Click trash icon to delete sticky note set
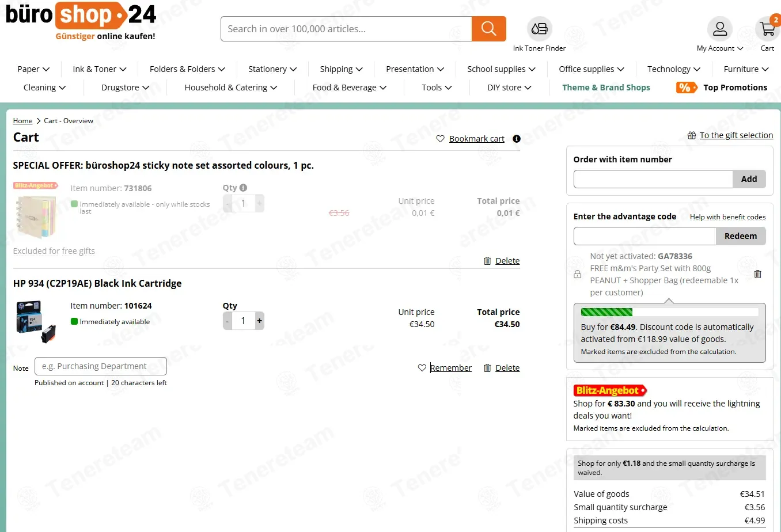The height and width of the screenshot is (532, 781). [487, 261]
